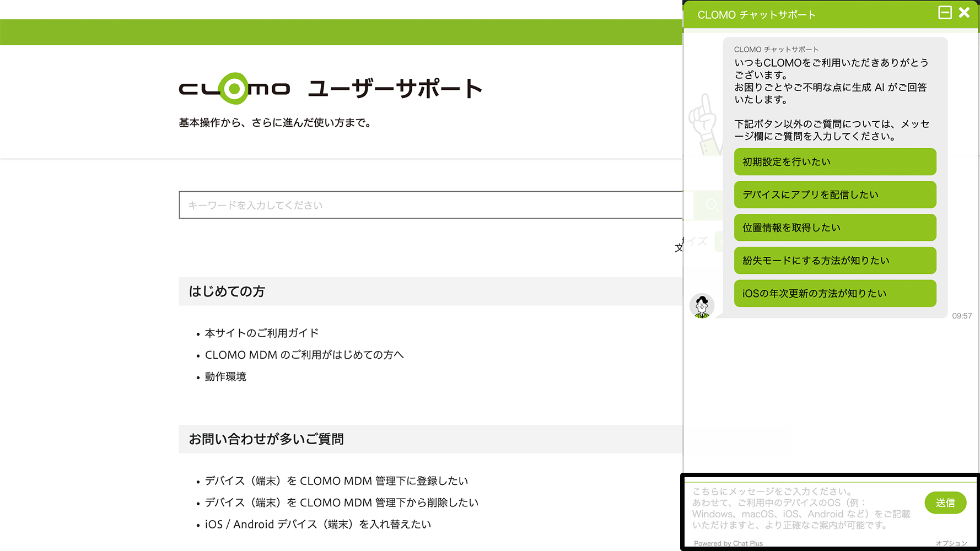Choose デバイスにアプリを配信したい in the chat

(834, 195)
